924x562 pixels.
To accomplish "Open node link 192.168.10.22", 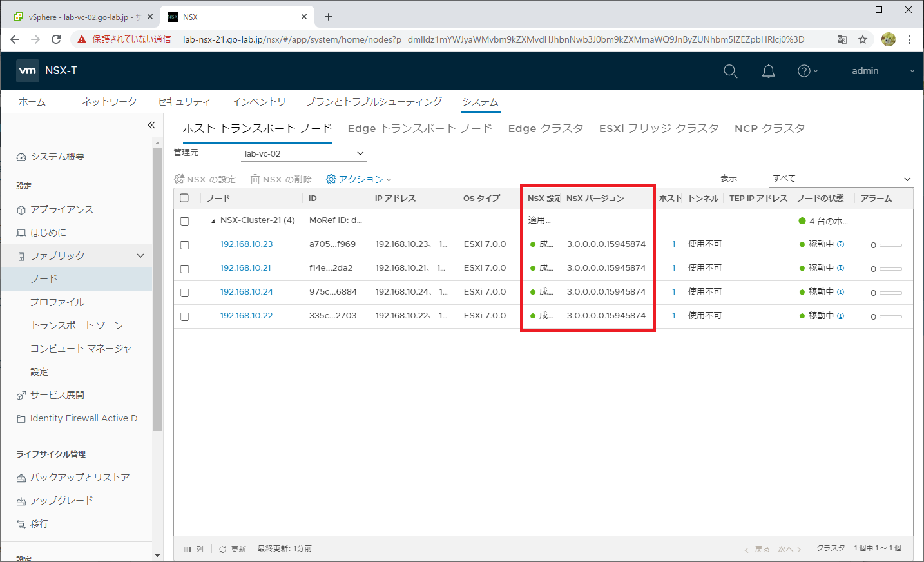I will 246,316.
